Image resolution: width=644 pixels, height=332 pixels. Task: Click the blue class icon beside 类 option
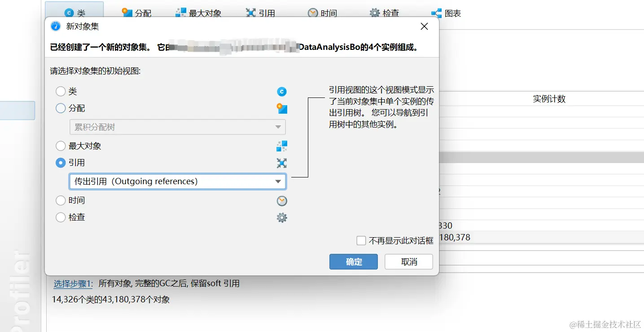(x=282, y=92)
